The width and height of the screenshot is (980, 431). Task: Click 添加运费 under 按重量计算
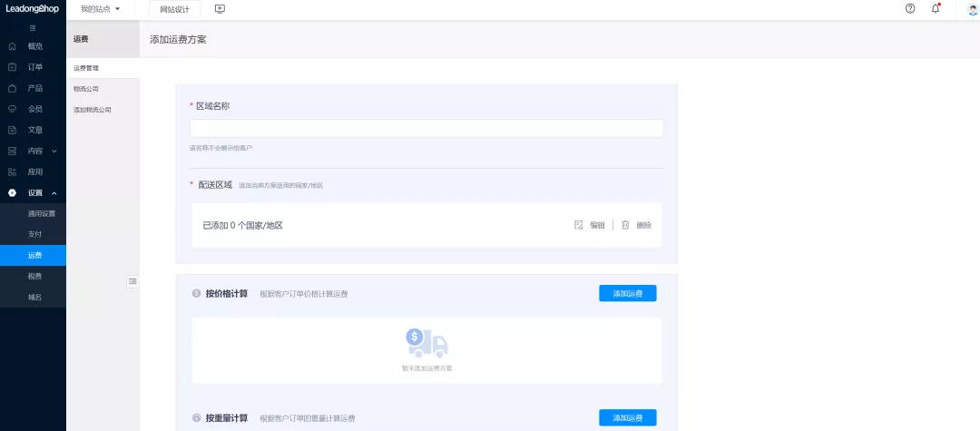pyautogui.click(x=628, y=417)
